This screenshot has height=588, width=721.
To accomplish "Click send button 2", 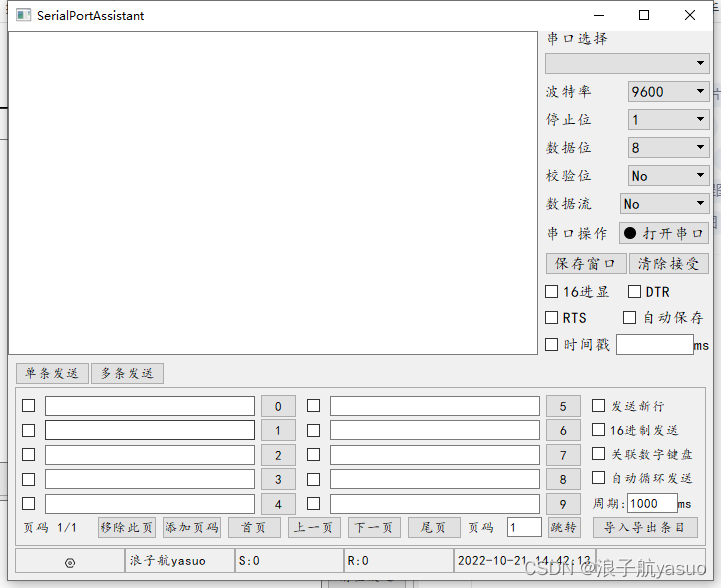I will click(x=278, y=455).
